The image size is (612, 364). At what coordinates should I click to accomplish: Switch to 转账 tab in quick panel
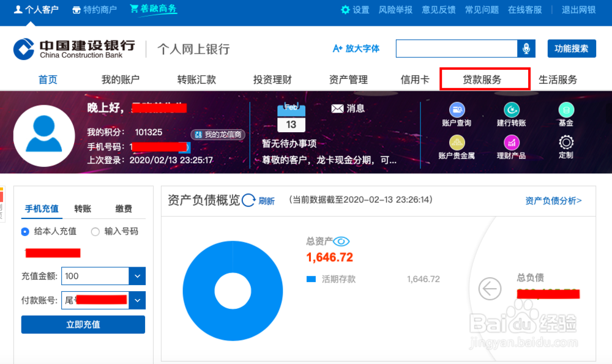point(83,209)
